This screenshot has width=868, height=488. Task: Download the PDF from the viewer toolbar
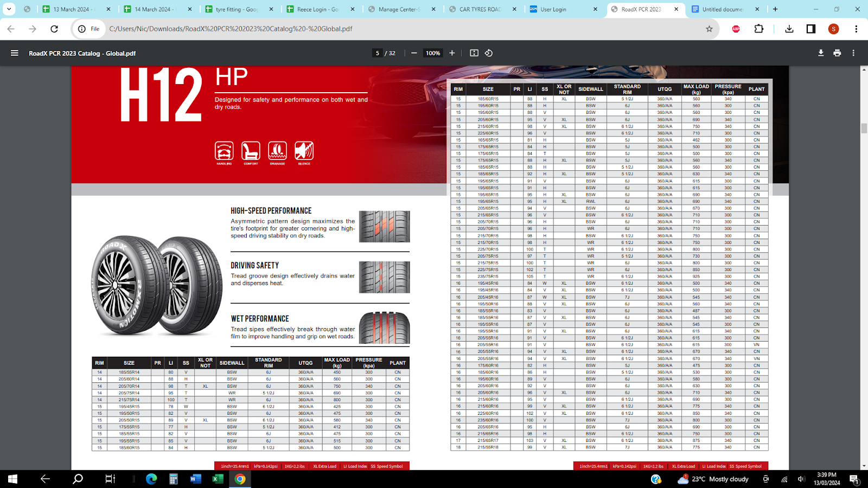pyautogui.click(x=821, y=53)
